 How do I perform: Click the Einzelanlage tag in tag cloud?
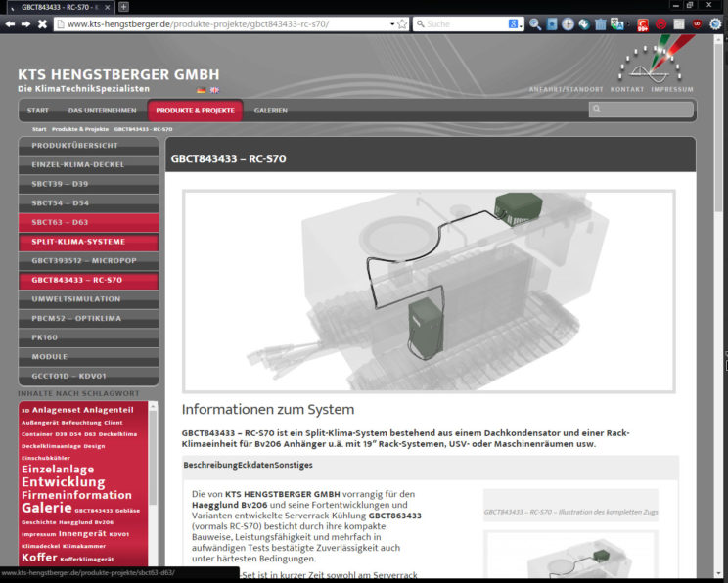58,470
